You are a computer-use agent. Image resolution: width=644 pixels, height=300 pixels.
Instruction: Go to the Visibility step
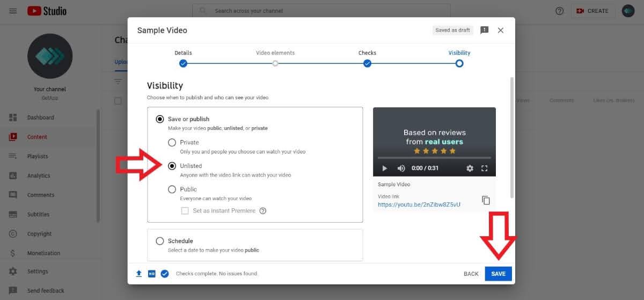[459, 63]
